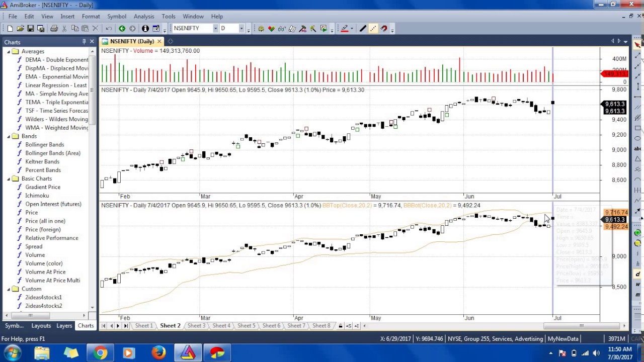
Task: Select the abc text drawing tool
Action: [x=637, y=148]
